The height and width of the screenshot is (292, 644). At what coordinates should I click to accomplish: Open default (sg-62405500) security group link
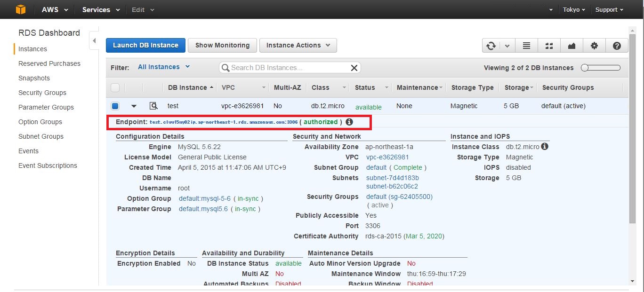(399, 197)
